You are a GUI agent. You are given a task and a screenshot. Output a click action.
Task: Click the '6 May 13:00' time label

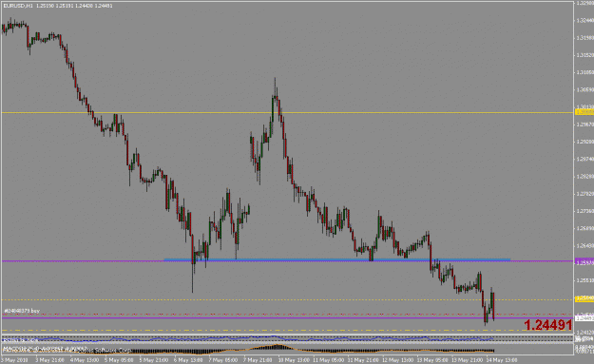[187, 360]
